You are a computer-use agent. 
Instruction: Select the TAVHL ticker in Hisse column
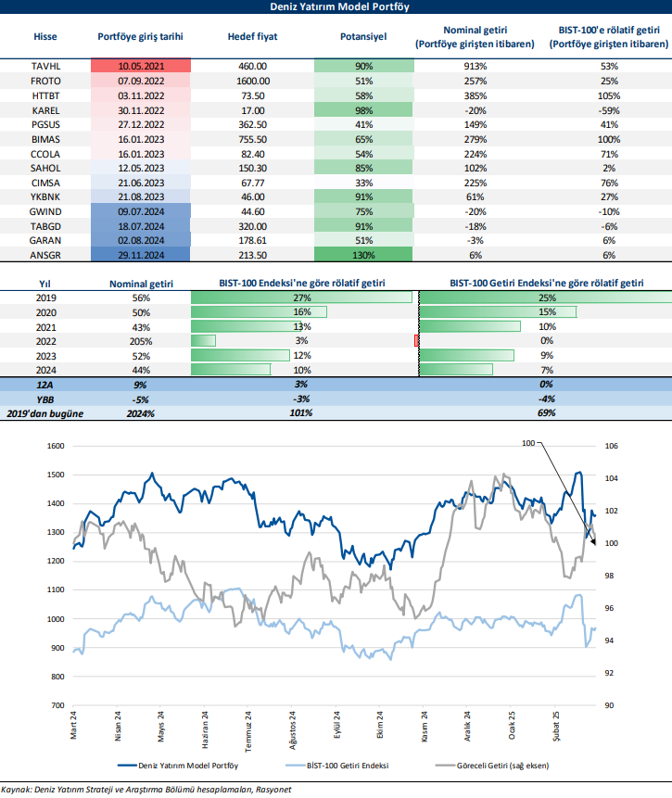click(x=45, y=66)
